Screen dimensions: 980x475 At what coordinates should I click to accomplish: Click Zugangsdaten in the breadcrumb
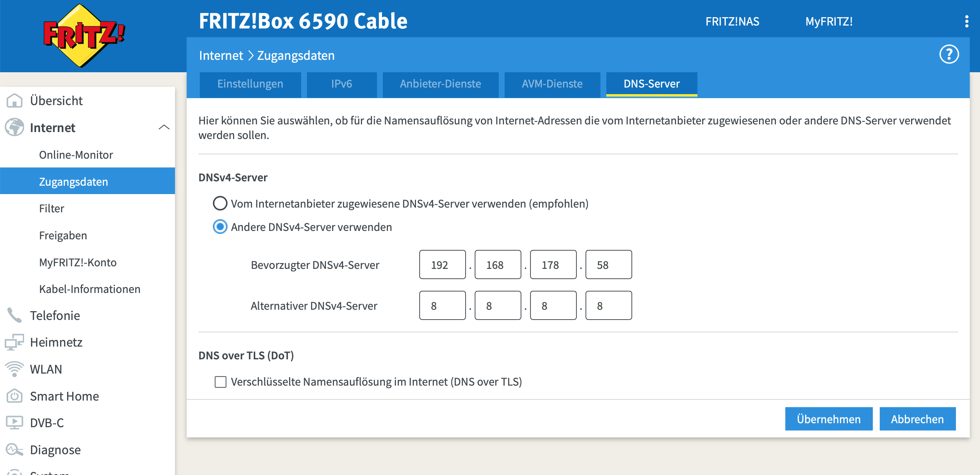(x=296, y=55)
